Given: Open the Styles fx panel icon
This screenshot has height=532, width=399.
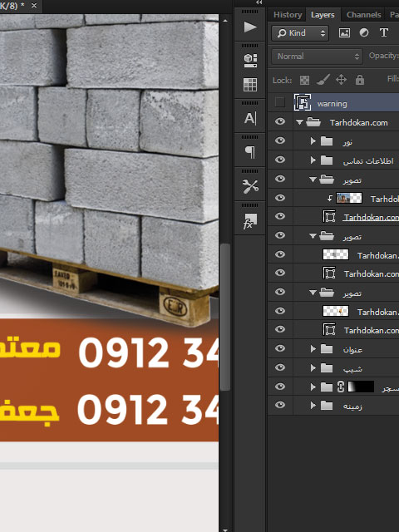Looking at the screenshot, I should pos(250,221).
